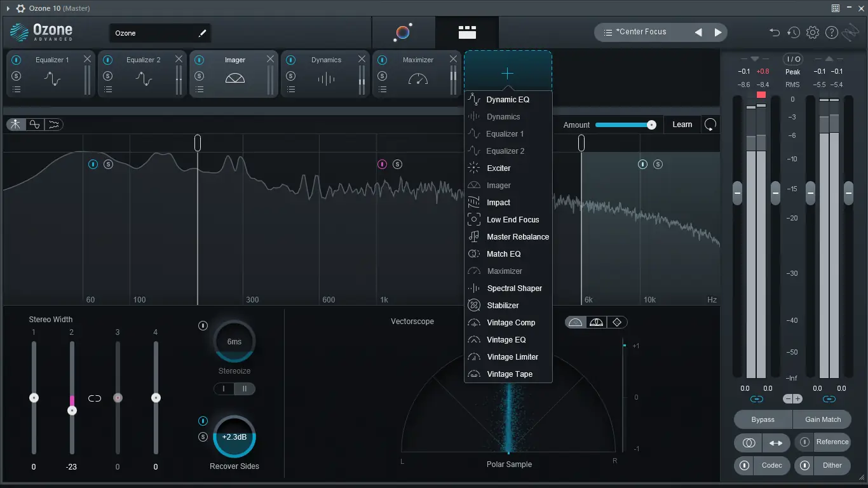The width and height of the screenshot is (868, 488).
Task: Bypass the pink mid band power
Action: [x=383, y=165]
